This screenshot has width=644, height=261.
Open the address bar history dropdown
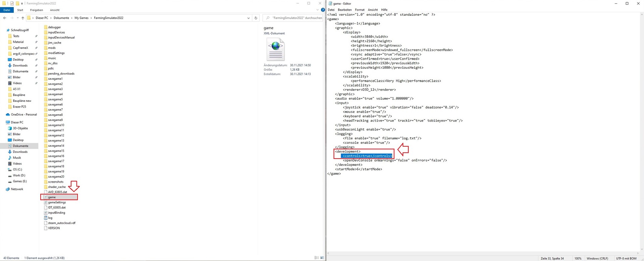pos(249,18)
